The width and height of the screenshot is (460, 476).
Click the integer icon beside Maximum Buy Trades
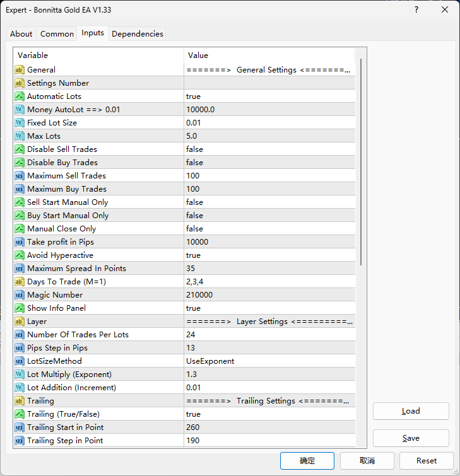[x=20, y=189]
